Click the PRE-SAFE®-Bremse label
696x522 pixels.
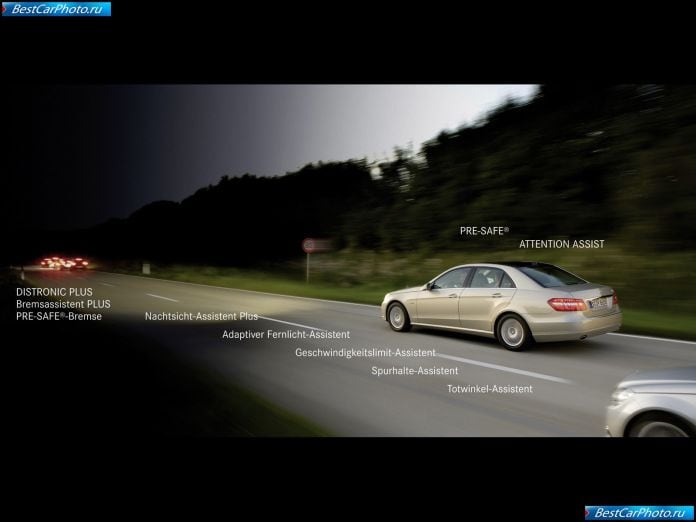click(x=59, y=316)
